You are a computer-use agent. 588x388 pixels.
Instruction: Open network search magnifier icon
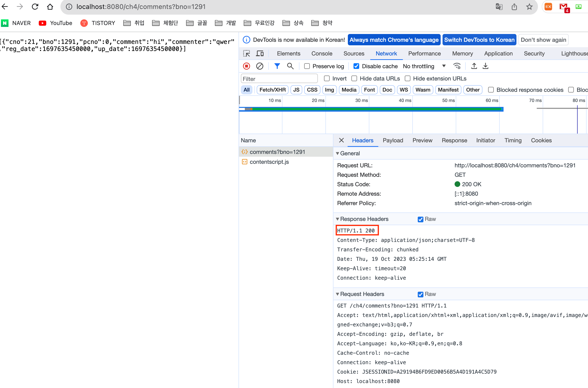290,66
